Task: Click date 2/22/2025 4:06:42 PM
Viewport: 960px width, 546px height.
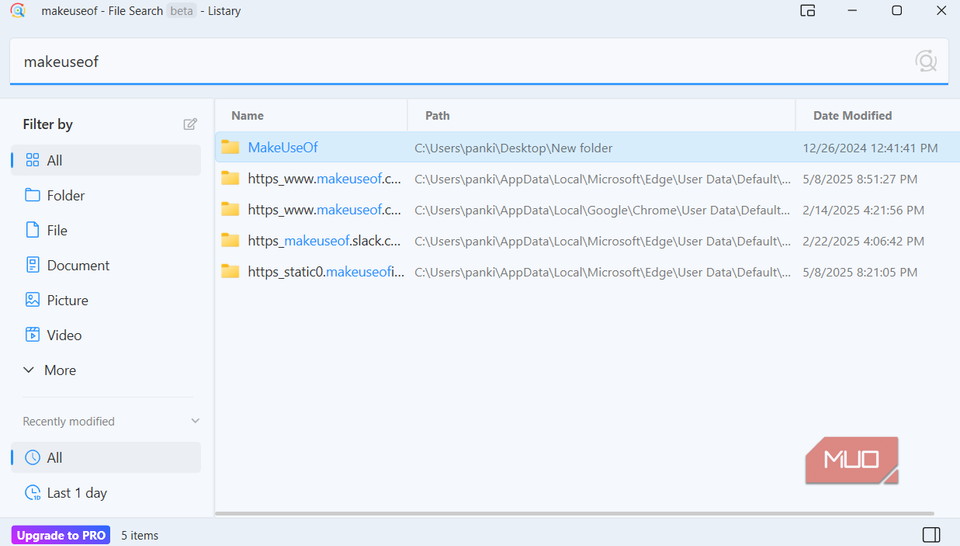Action: coord(863,241)
